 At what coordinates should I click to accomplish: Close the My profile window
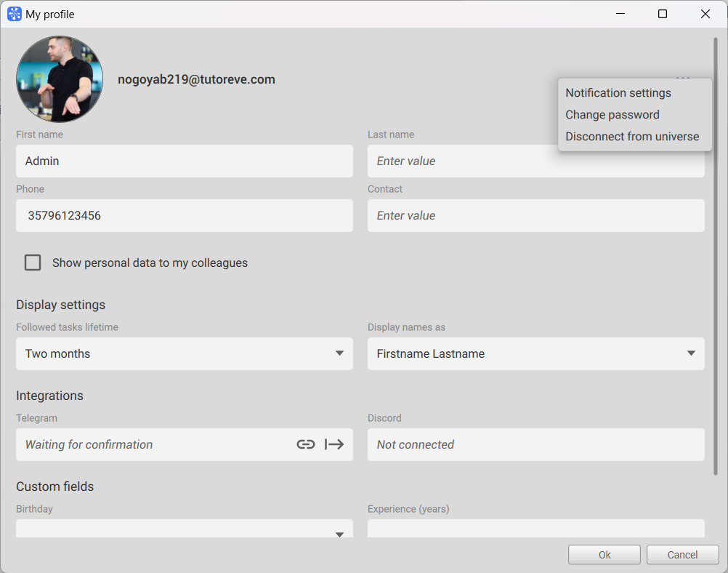point(705,14)
